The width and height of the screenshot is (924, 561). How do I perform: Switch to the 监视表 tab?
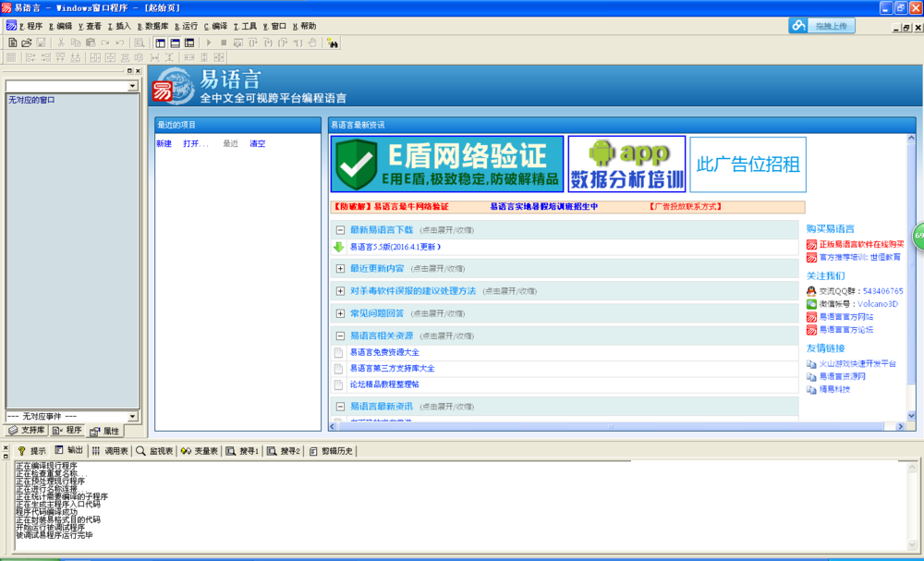[155, 451]
